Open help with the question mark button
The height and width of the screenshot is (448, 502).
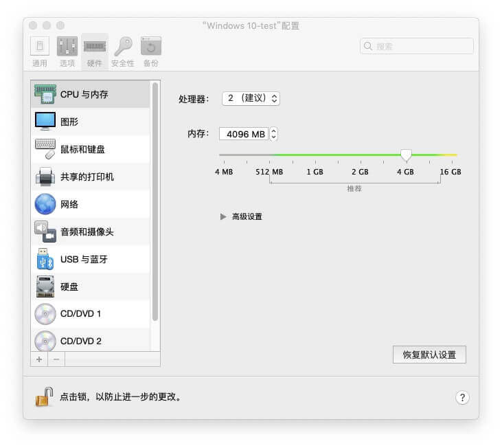[462, 398]
